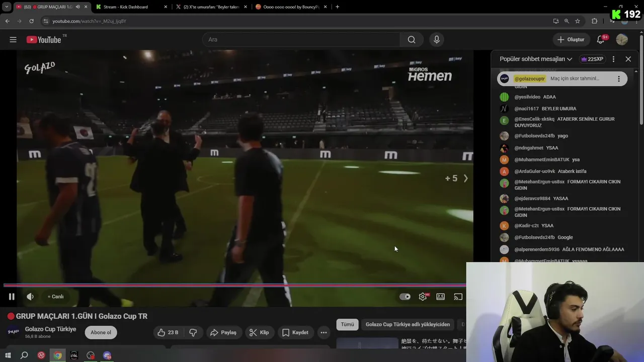Screen dimensions: 644x362
Task: Select the Golazo Cup Türkiye uploader filter chip
Action: coord(408,324)
